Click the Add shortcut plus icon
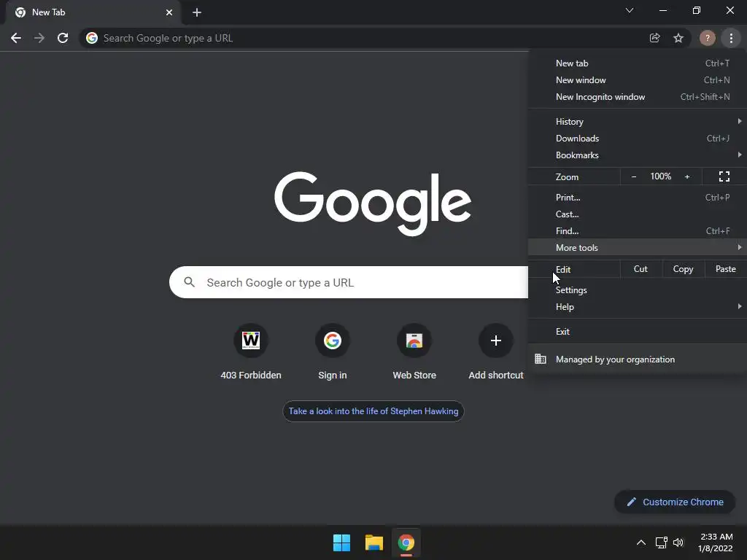This screenshot has width=747, height=560. pyautogui.click(x=496, y=341)
